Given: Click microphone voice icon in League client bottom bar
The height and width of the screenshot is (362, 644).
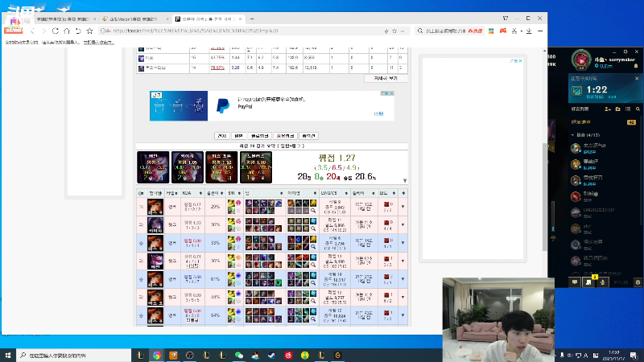Looking at the screenshot, I should click(x=602, y=282).
